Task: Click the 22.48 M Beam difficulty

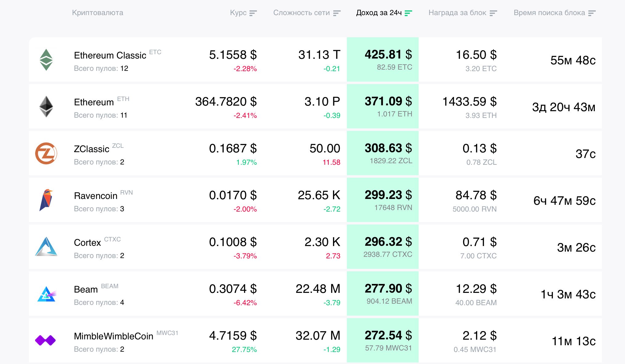Action: (x=318, y=289)
